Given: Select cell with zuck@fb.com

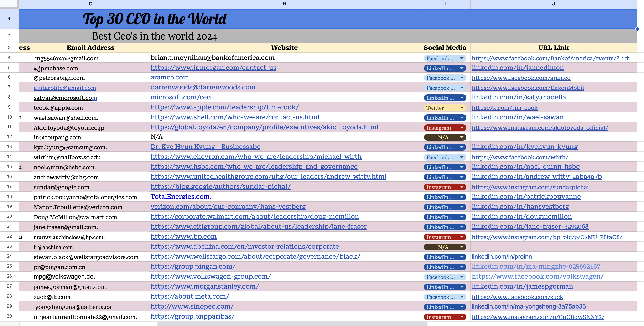Looking at the screenshot, I should [52, 297].
